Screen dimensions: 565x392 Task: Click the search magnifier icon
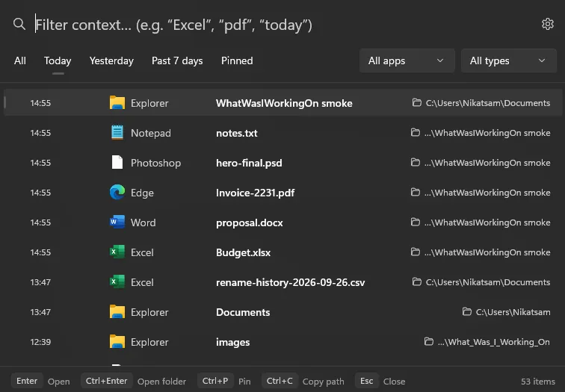19,24
